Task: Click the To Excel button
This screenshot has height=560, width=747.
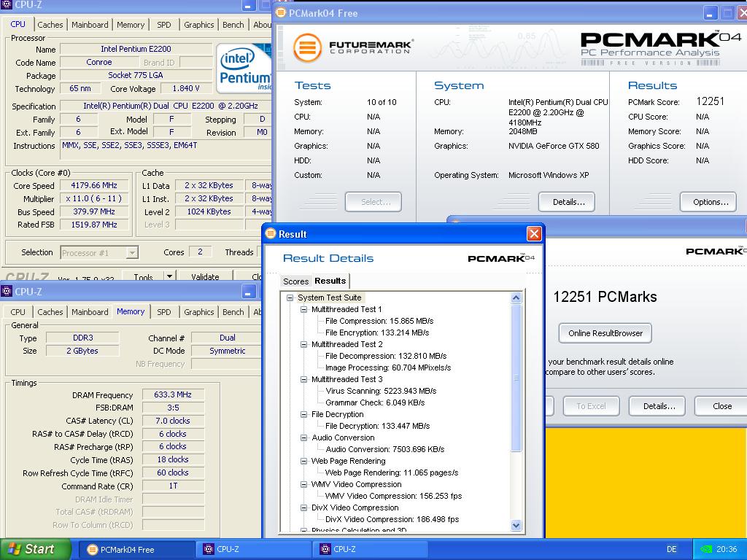Action: pyautogui.click(x=591, y=406)
